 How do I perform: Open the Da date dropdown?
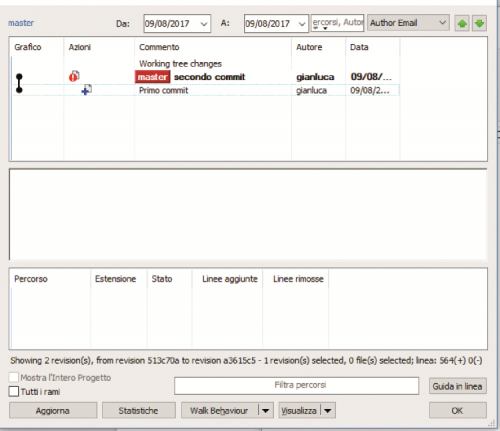coord(204,24)
